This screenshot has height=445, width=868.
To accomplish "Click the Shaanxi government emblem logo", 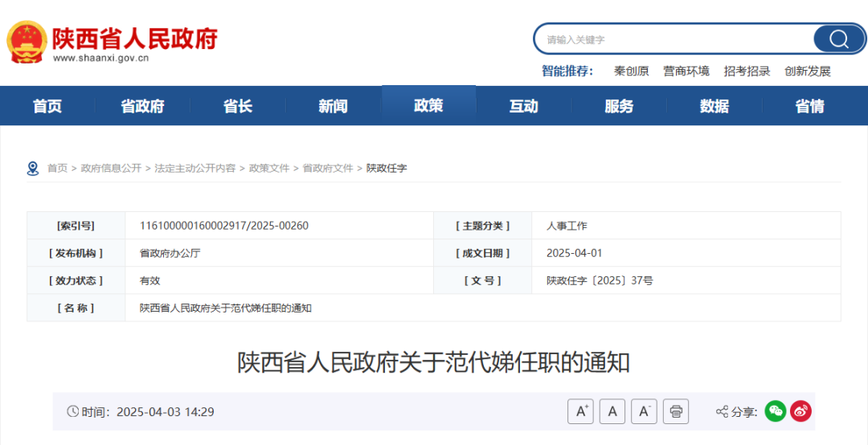I will pos(27,41).
